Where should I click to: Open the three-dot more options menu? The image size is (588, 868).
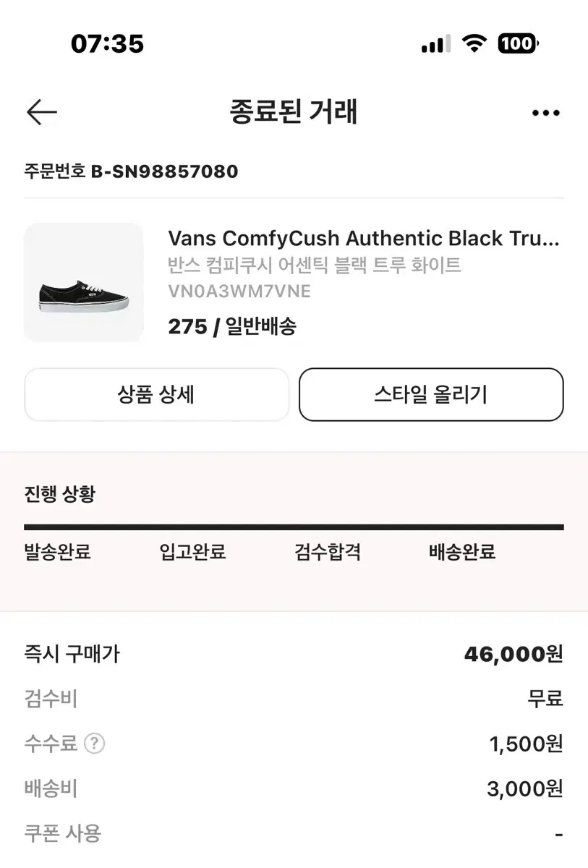coord(545,113)
